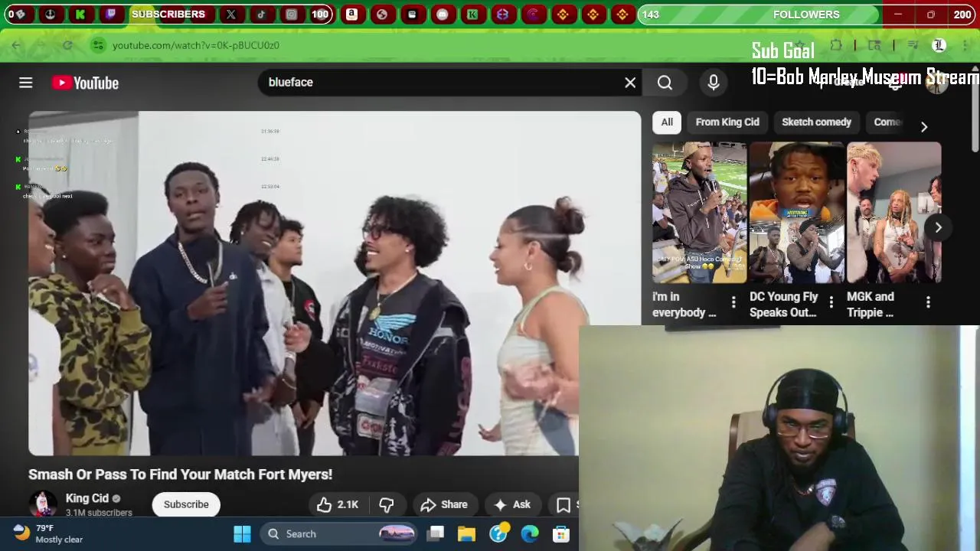The width and height of the screenshot is (980, 551).
Task: Open Get Help app on the taskbar
Action: pyautogui.click(x=498, y=533)
